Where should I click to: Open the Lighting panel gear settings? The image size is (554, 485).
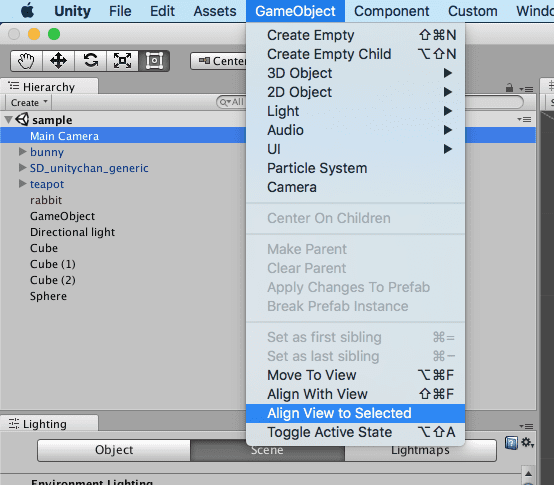[x=528, y=442]
